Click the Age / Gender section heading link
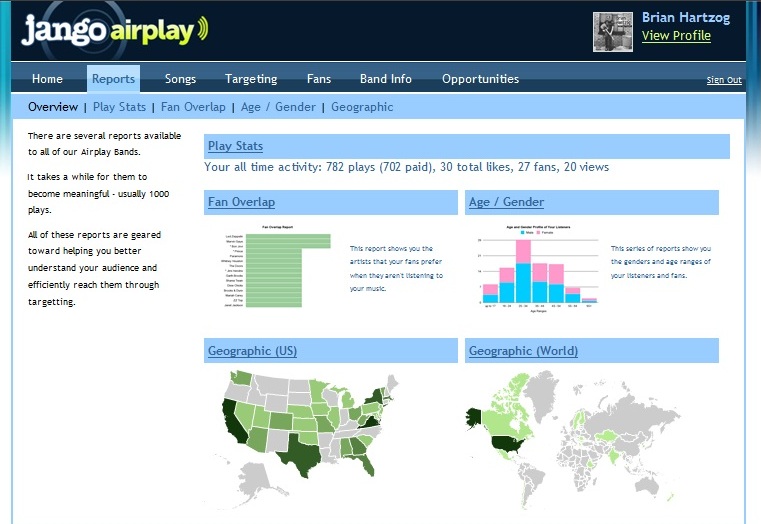This screenshot has height=524, width=761. pyautogui.click(x=506, y=202)
